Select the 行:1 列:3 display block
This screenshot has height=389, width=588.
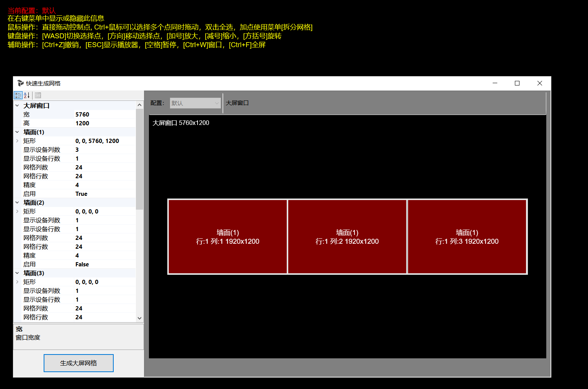click(467, 237)
